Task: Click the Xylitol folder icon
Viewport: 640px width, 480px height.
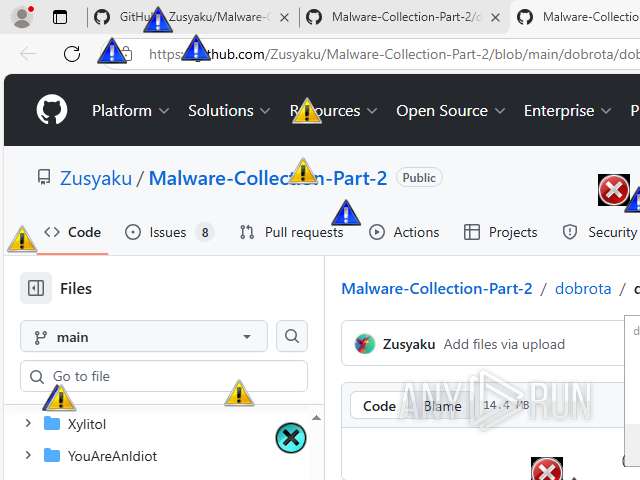Action: tap(52, 424)
